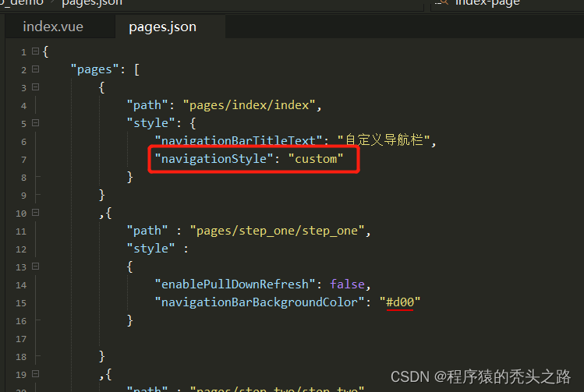Switch to the index.vue tab
584x392 pixels.
[53, 26]
